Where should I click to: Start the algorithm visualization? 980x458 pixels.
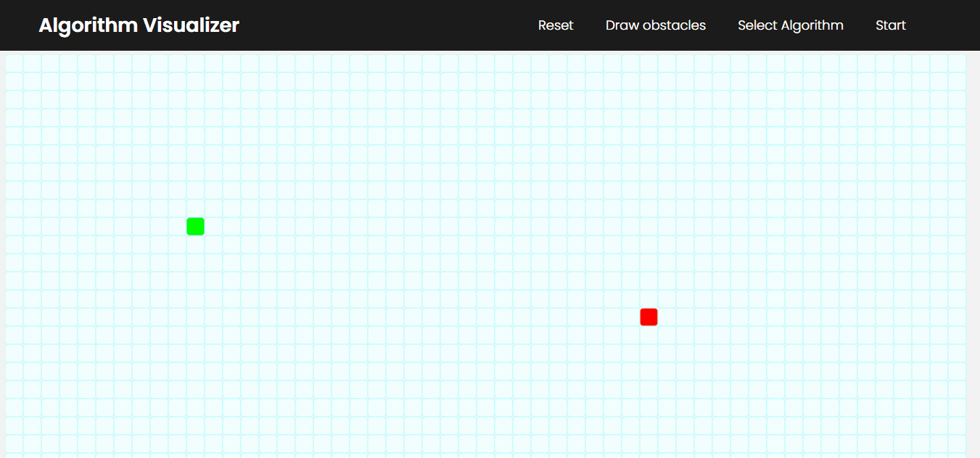click(x=891, y=25)
